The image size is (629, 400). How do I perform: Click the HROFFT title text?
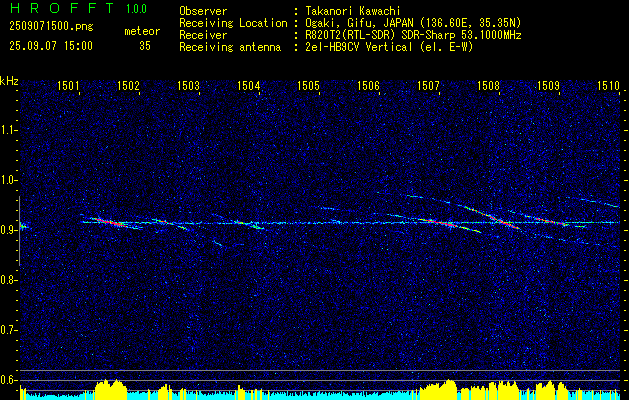(62, 8)
